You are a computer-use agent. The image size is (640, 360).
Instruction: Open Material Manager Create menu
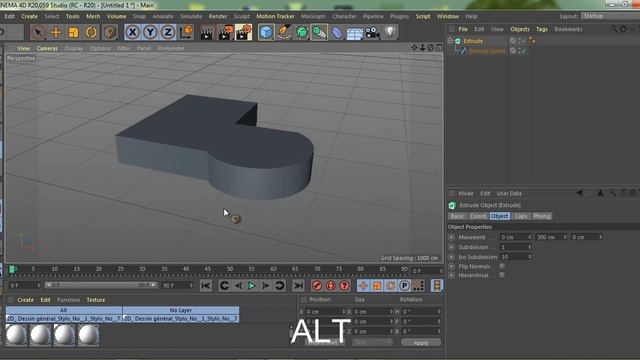(25, 300)
